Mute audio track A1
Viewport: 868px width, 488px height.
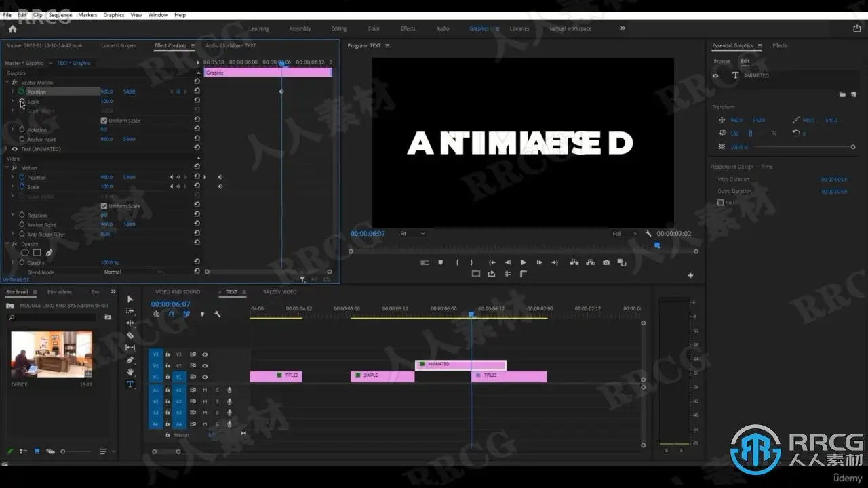[204, 390]
